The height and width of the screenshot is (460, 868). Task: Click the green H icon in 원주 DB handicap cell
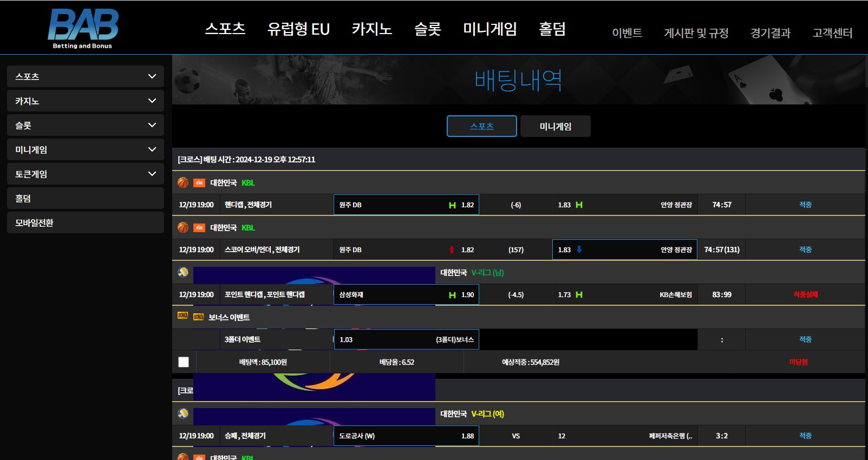point(452,205)
